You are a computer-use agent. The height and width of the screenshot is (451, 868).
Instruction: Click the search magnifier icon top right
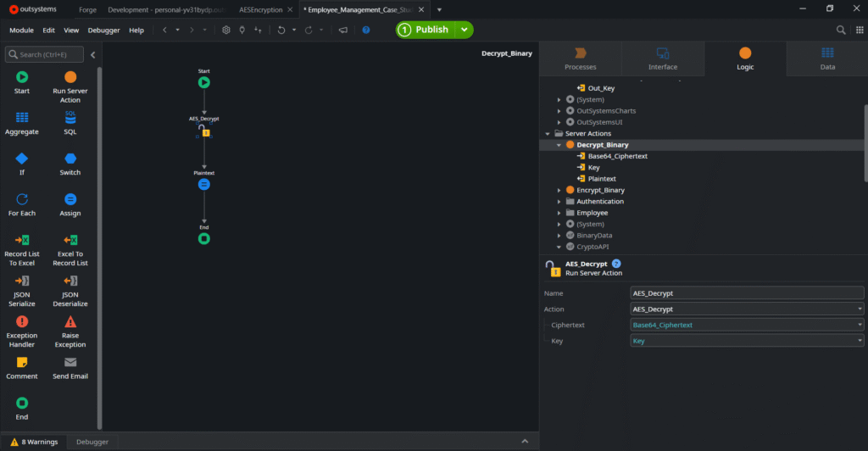click(x=841, y=30)
